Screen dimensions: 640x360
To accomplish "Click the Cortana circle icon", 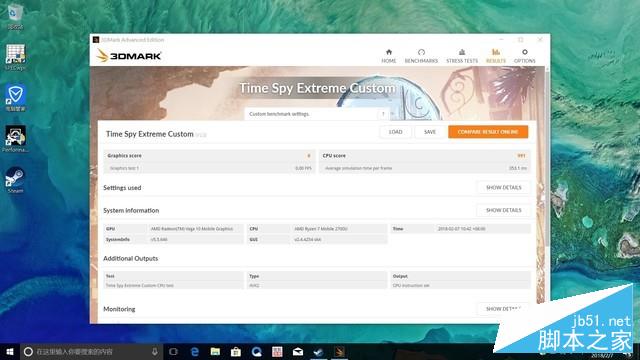I will tap(28, 351).
